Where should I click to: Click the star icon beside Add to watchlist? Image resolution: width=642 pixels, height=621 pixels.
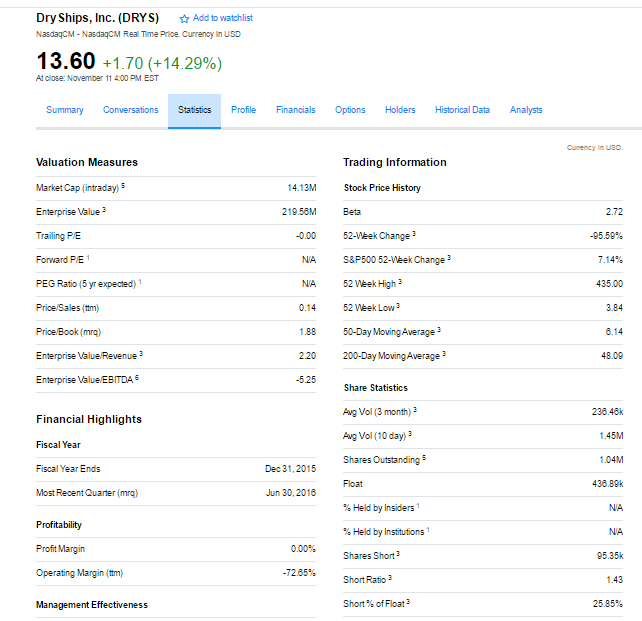coord(184,19)
